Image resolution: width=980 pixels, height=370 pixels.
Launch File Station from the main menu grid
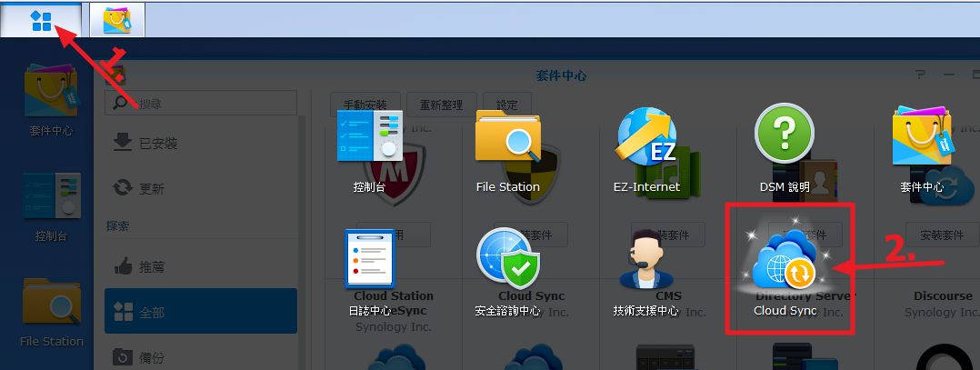507,149
